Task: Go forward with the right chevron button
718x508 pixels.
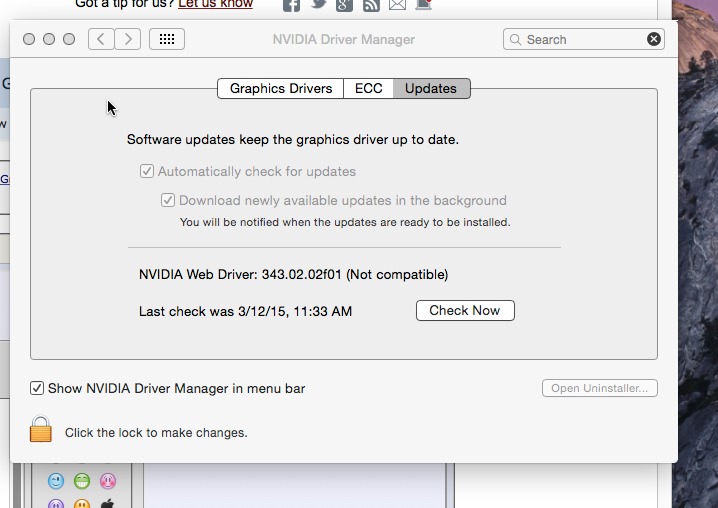Action: 128,39
